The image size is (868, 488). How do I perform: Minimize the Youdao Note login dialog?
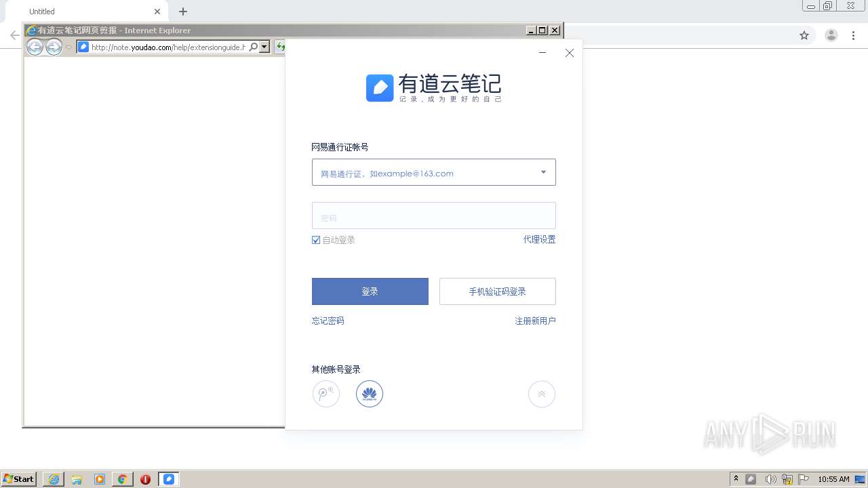542,53
